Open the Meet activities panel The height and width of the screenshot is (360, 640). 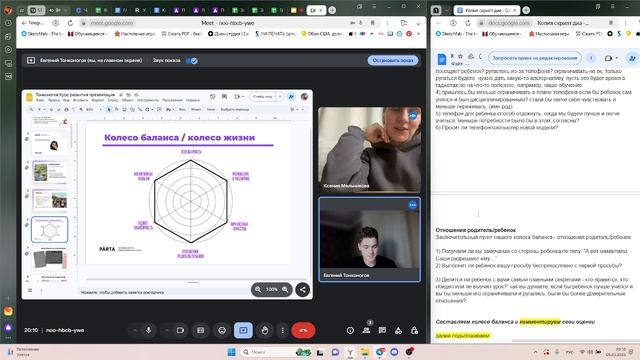point(398,330)
